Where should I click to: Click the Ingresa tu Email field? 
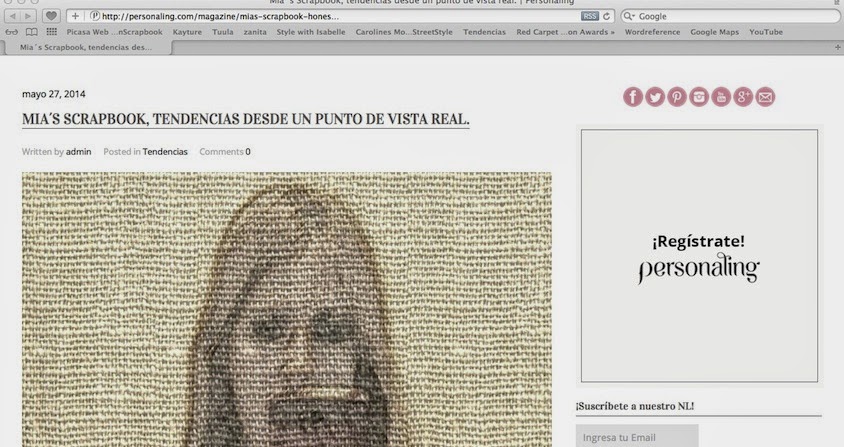pos(637,436)
